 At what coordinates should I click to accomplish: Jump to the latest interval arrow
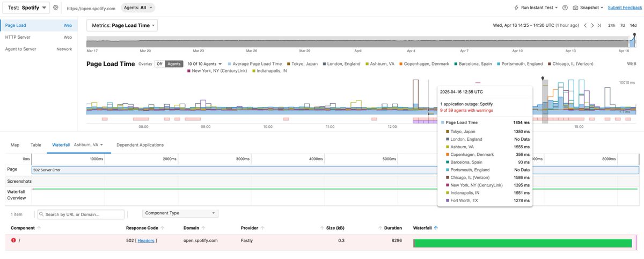tap(599, 25)
